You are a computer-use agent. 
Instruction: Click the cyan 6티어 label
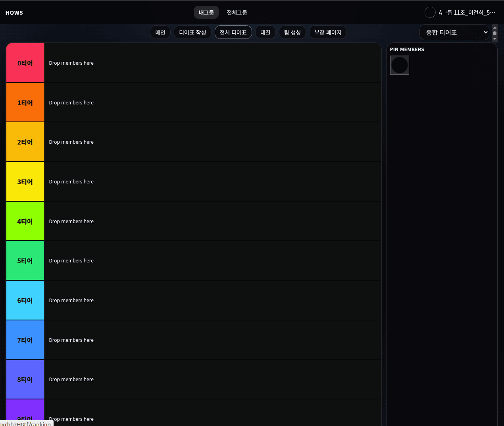tap(25, 301)
